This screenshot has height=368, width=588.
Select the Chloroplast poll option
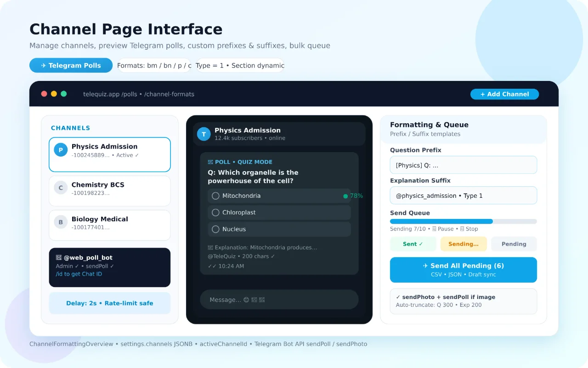pyautogui.click(x=279, y=213)
